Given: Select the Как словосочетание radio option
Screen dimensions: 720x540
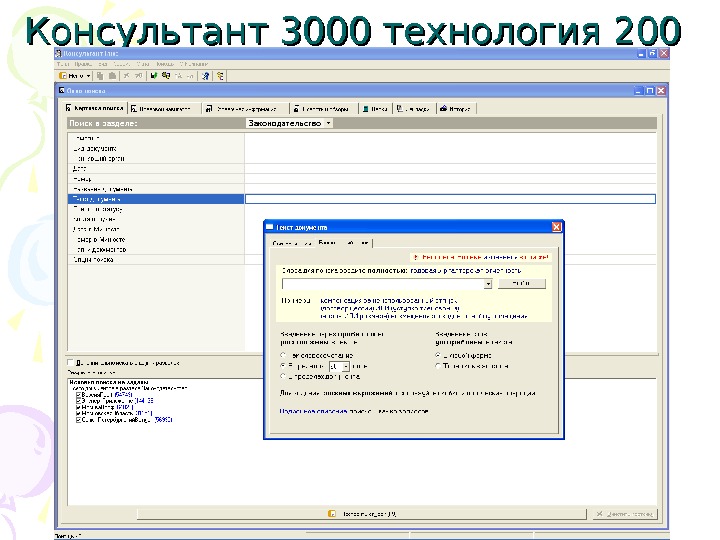Looking at the screenshot, I should [283, 355].
